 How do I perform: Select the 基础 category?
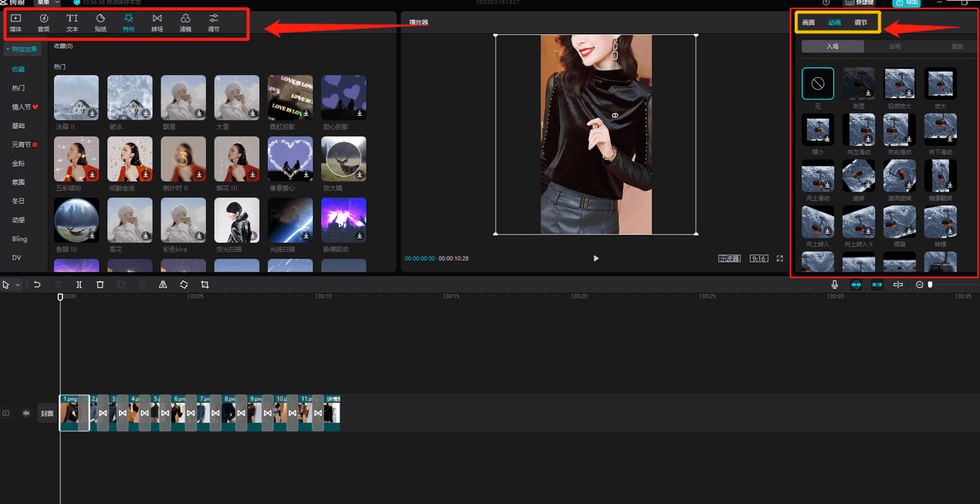[19, 125]
